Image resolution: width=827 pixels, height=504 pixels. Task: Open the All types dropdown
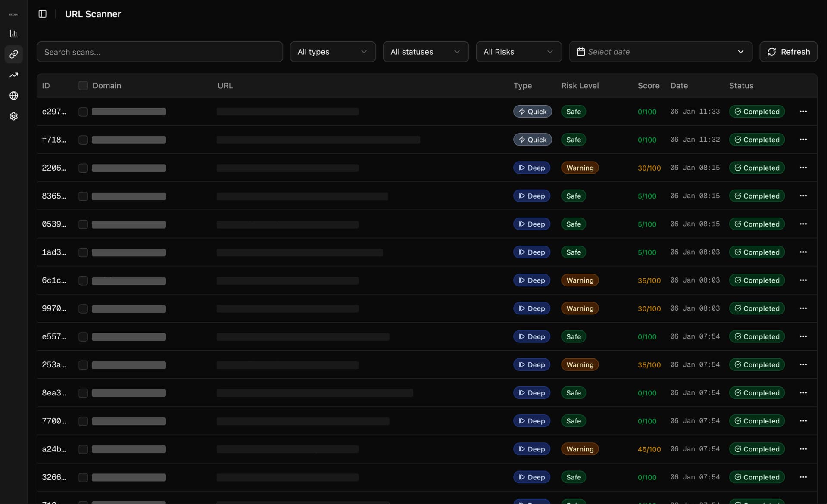333,52
